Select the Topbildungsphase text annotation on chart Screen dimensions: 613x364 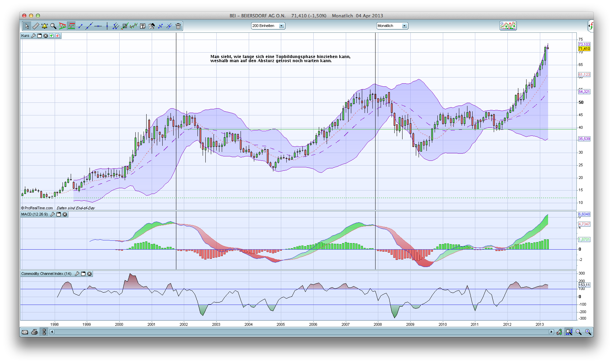(x=281, y=59)
